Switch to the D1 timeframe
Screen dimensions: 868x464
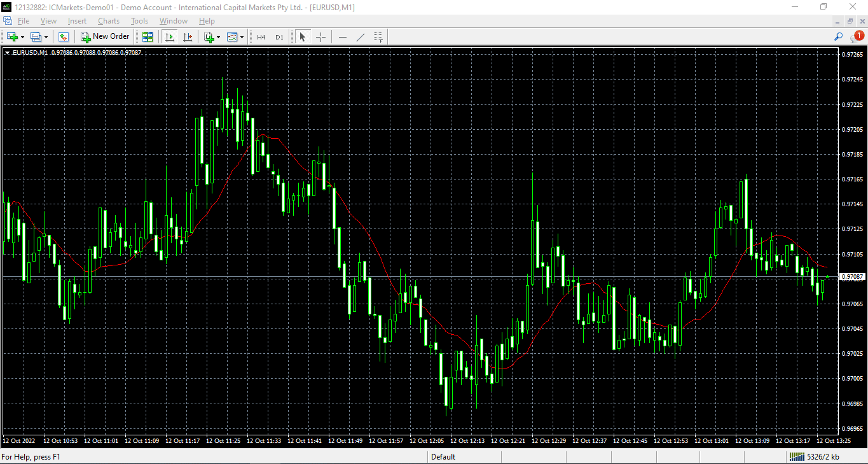click(x=279, y=37)
